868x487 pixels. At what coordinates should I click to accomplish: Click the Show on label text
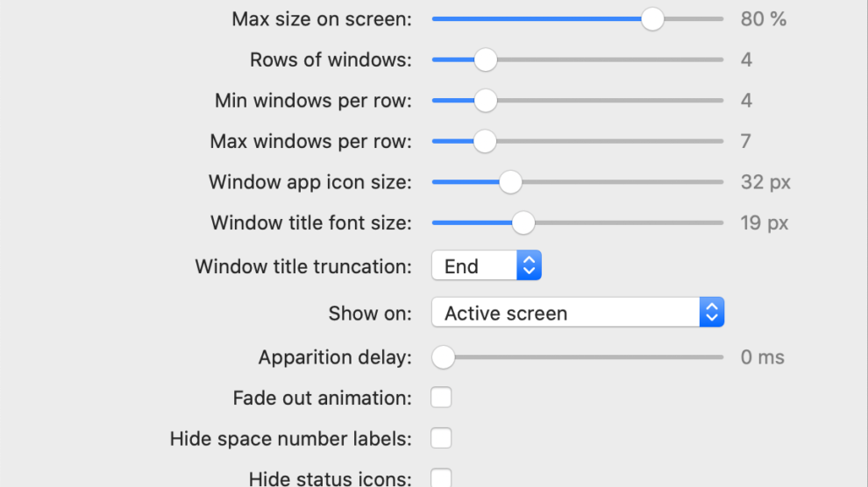click(369, 314)
